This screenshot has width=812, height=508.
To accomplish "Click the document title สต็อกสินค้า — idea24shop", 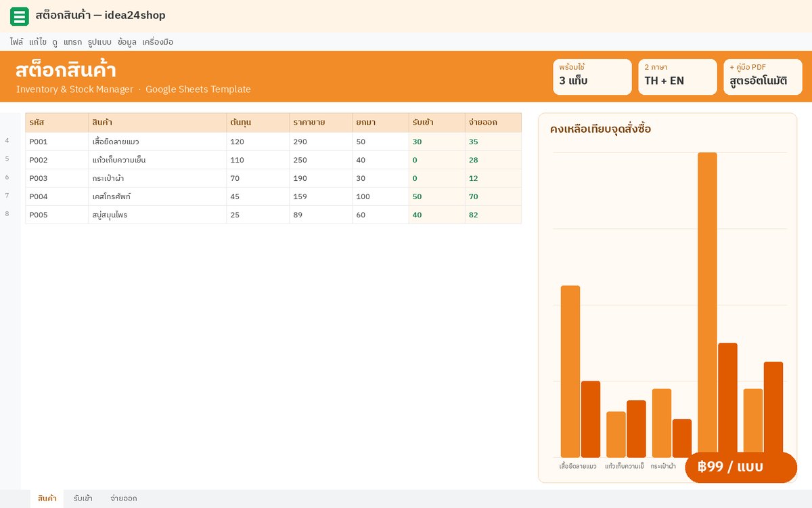I will click(101, 16).
